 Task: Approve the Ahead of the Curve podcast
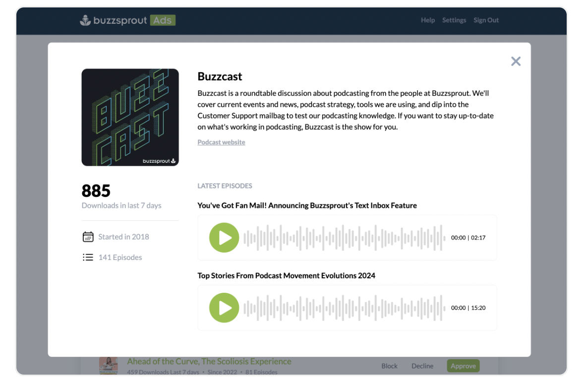(463, 366)
